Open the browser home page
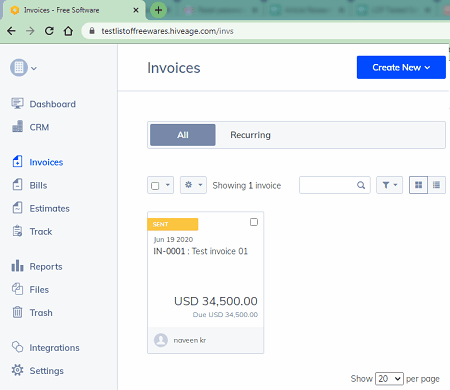 pyautogui.click(x=68, y=31)
